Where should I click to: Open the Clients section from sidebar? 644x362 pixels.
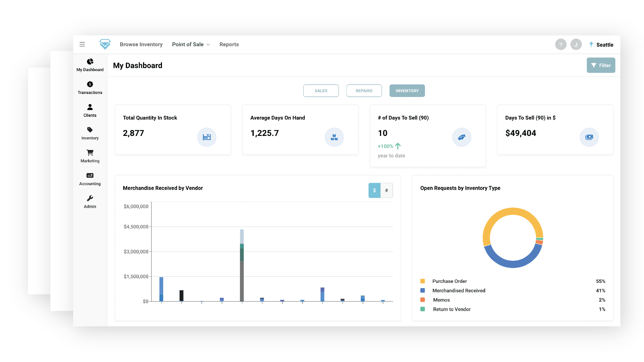point(90,107)
